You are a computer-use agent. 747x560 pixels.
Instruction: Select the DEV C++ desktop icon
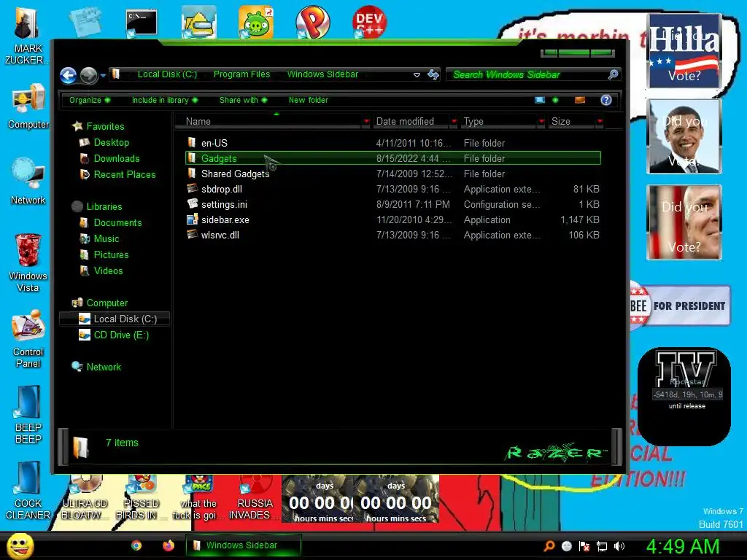pyautogui.click(x=370, y=21)
